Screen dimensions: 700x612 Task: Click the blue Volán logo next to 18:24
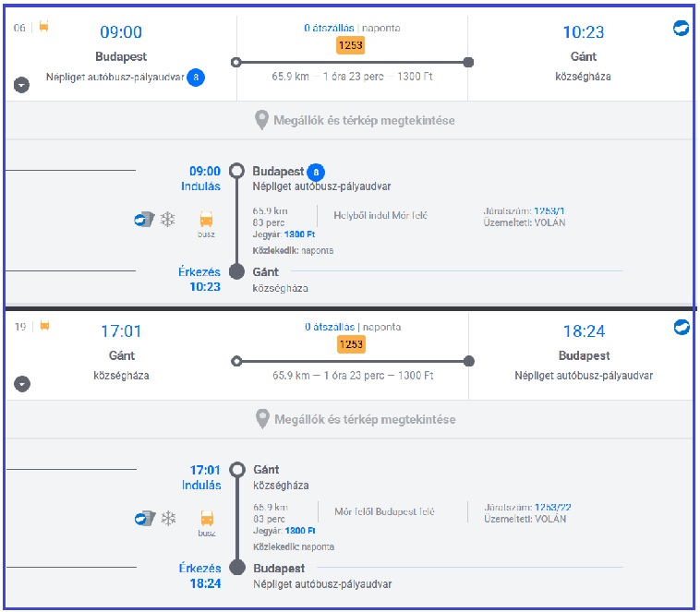(682, 327)
